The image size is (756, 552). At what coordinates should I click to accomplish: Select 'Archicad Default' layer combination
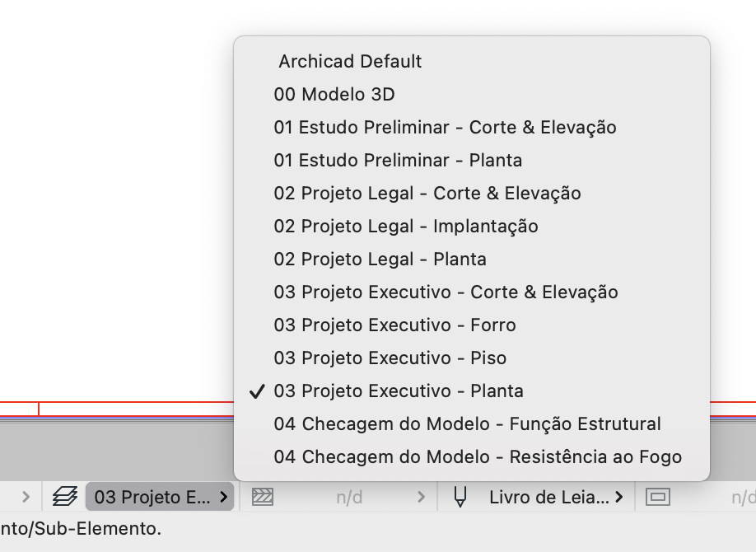pos(351,61)
